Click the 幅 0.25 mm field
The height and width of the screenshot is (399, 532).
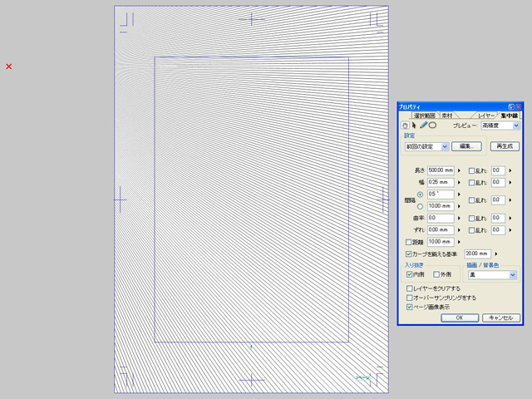[x=441, y=182]
